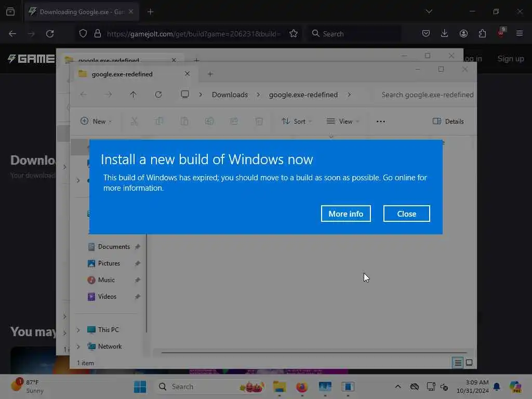
Task: Open File Explorer from taskbar
Action: pyautogui.click(x=280, y=387)
